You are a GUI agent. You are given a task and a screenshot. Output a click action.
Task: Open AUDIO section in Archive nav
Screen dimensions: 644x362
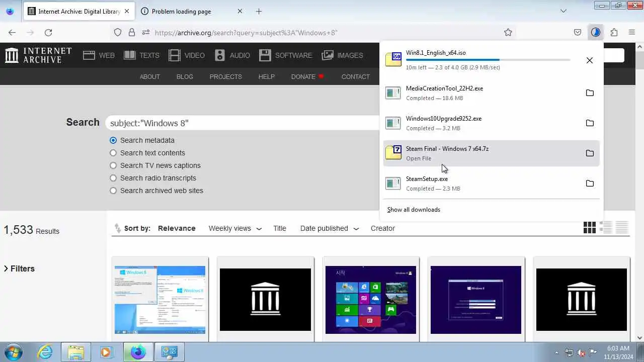(232, 55)
